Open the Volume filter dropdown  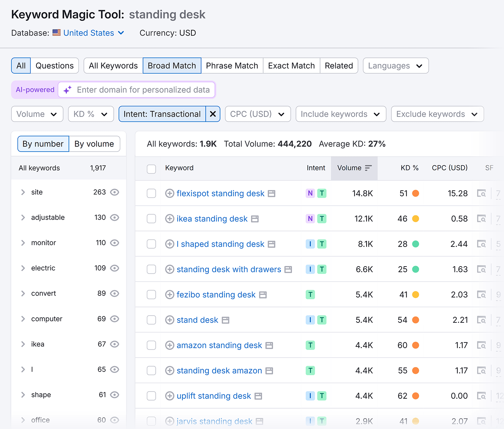[37, 114]
